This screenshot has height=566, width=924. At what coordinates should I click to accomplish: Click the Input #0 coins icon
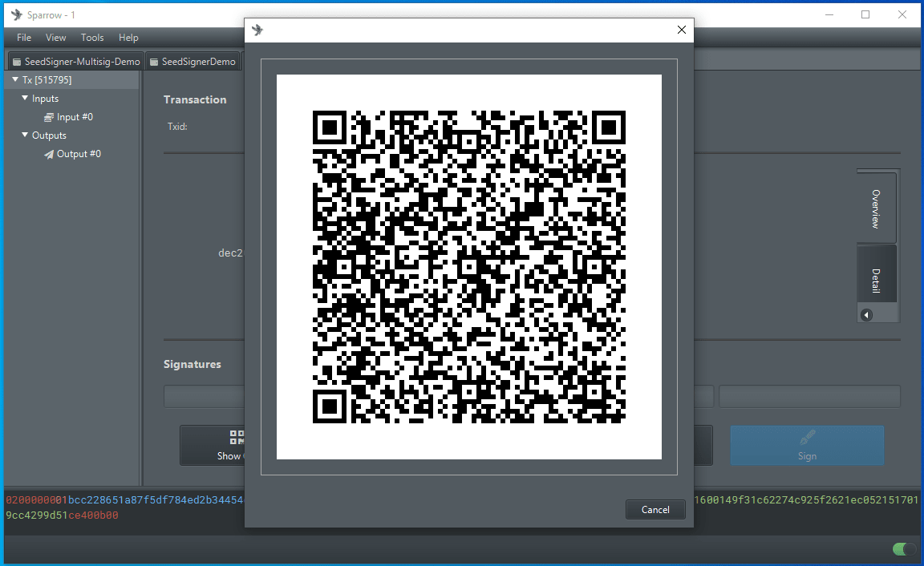pos(49,117)
